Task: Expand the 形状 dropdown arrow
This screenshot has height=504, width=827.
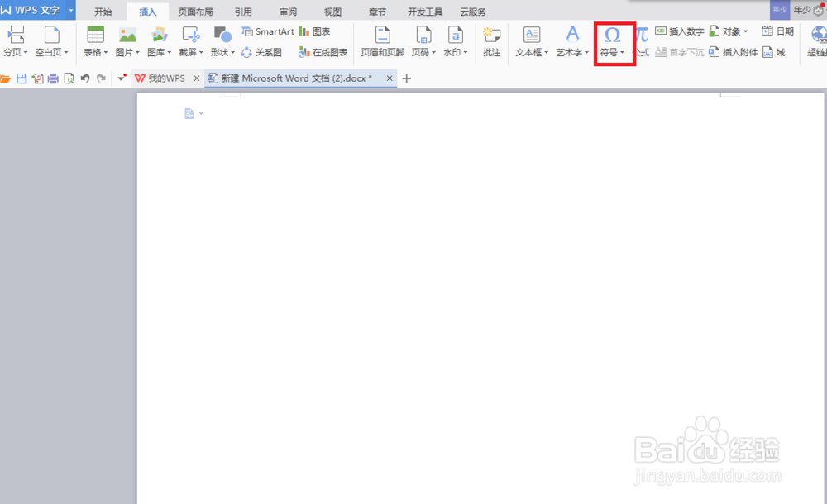Action: (232, 52)
